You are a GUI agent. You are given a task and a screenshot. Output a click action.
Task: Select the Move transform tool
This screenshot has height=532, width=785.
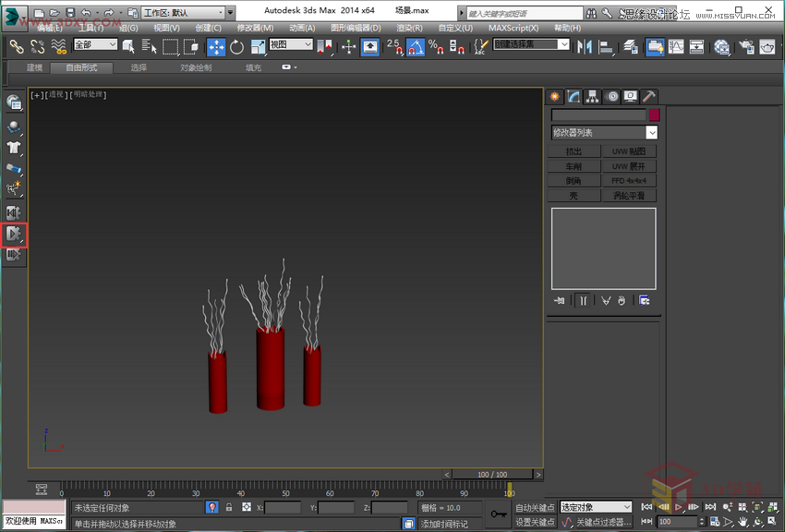pos(215,47)
